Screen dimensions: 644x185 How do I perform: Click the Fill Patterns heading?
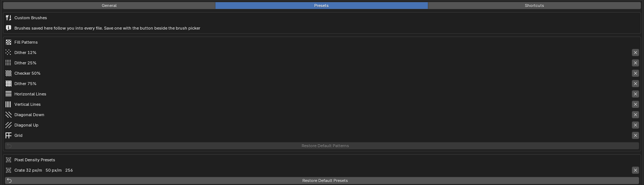[26, 42]
